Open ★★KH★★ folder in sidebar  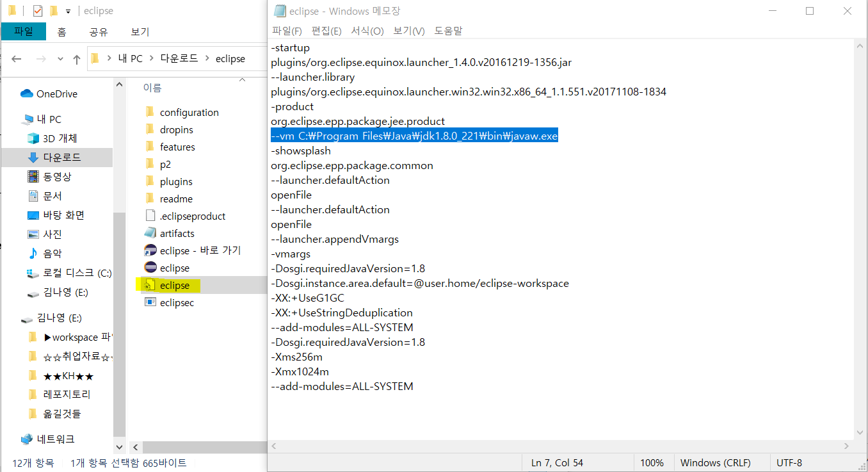pyautogui.click(x=68, y=375)
